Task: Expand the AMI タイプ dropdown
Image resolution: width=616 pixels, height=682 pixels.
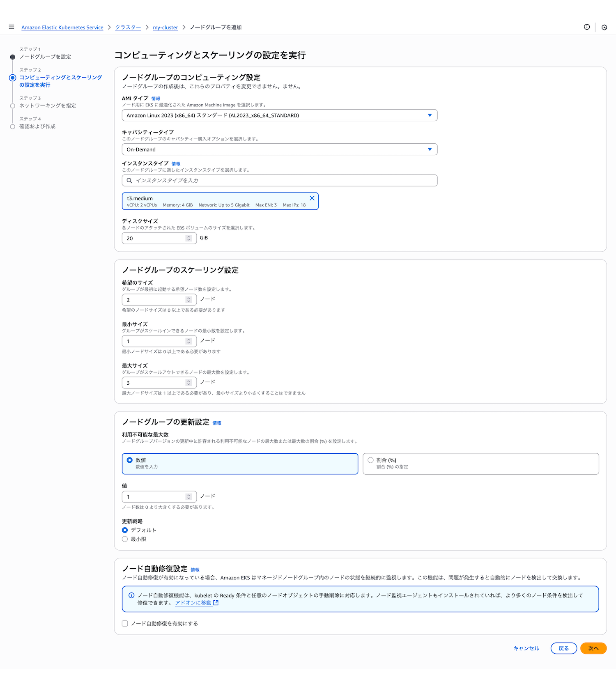Action: pos(279,115)
